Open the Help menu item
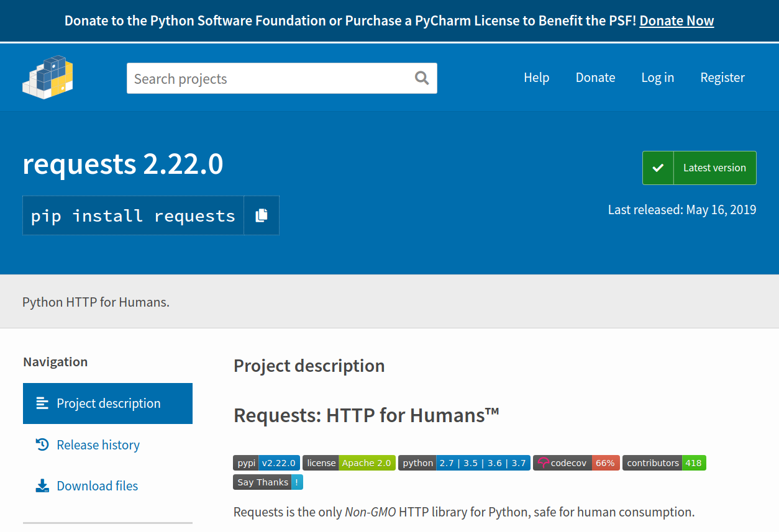 (536, 78)
